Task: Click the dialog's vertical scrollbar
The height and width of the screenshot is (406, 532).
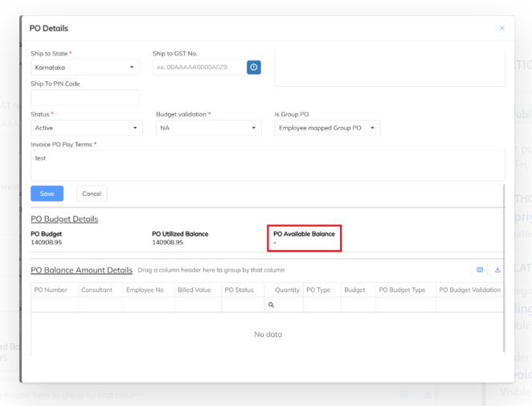Action: click(x=504, y=269)
